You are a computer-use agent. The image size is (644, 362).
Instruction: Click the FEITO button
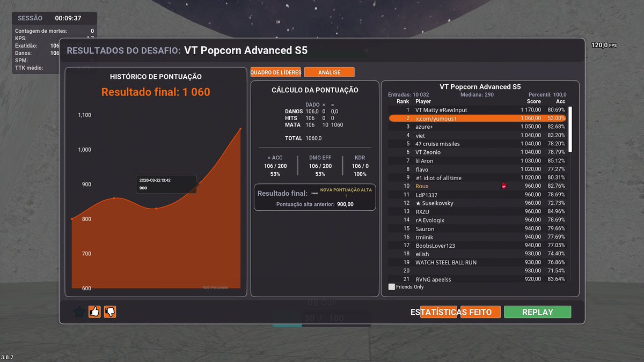480,312
